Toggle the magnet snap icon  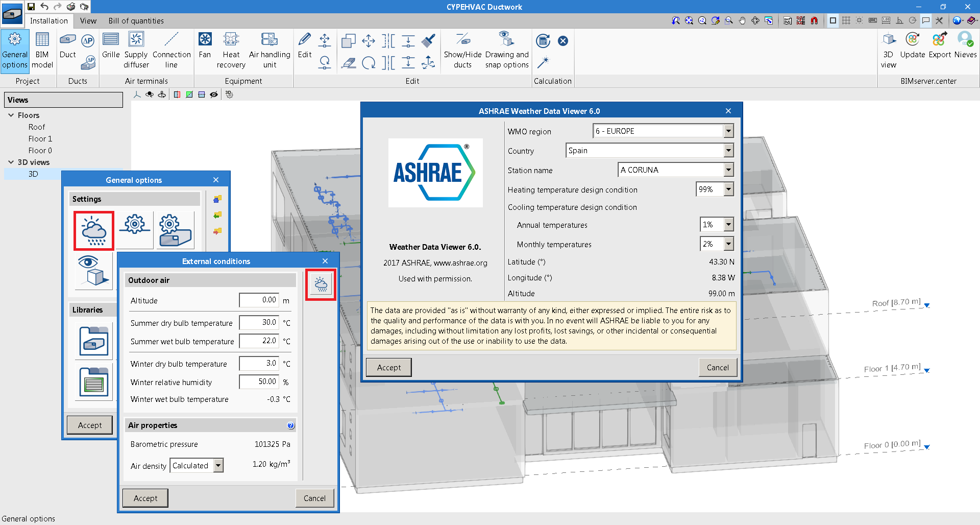(x=814, y=20)
